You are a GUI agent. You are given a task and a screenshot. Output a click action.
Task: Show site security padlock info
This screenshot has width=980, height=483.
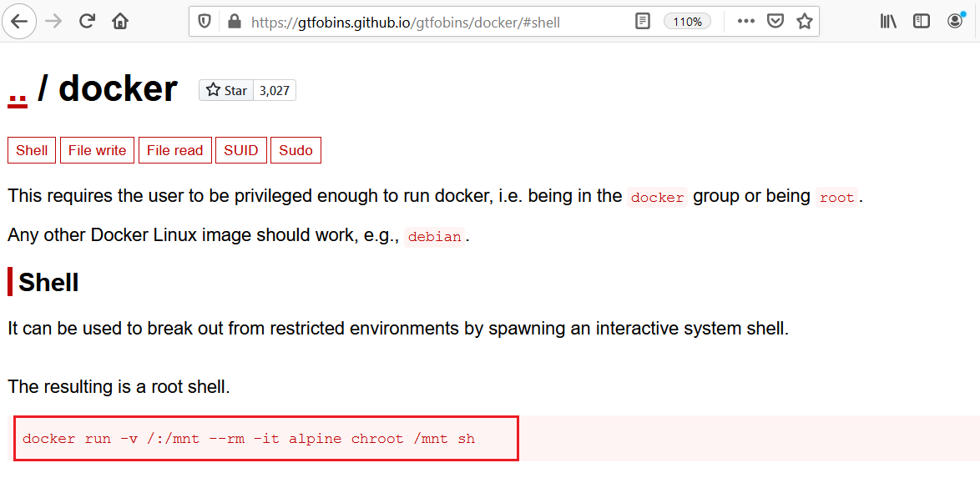(x=234, y=22)
